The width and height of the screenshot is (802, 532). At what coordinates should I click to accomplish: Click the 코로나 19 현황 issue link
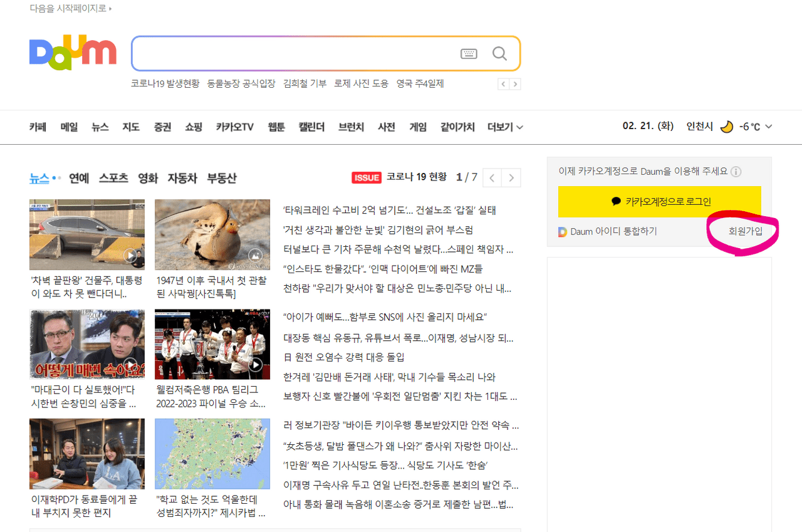(x=417, y=177)
